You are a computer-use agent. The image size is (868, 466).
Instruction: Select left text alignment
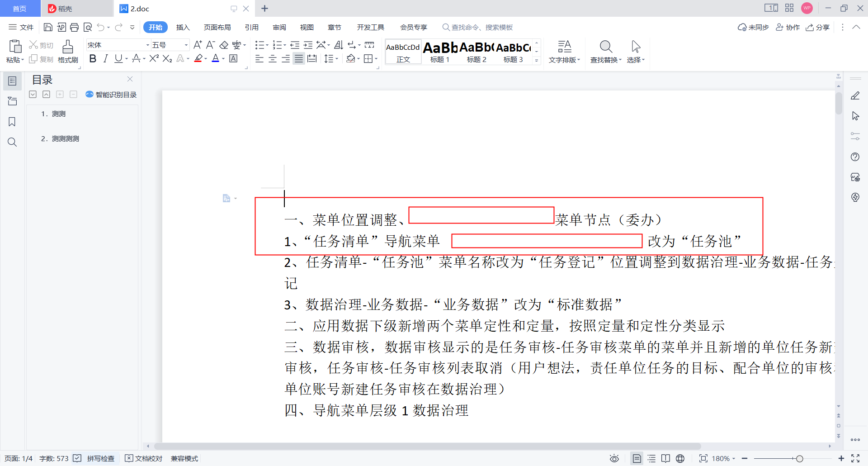tap(259, 58)
